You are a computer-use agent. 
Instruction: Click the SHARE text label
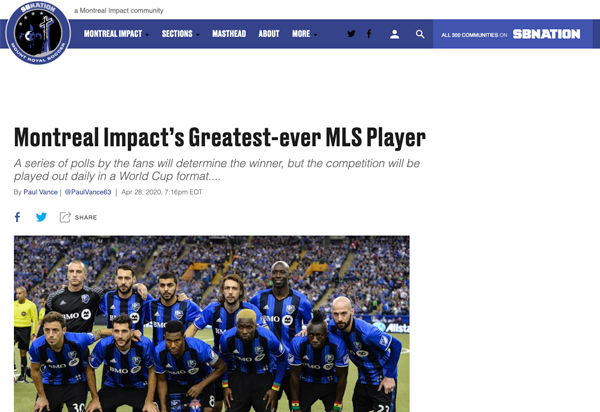click(86, 217)
